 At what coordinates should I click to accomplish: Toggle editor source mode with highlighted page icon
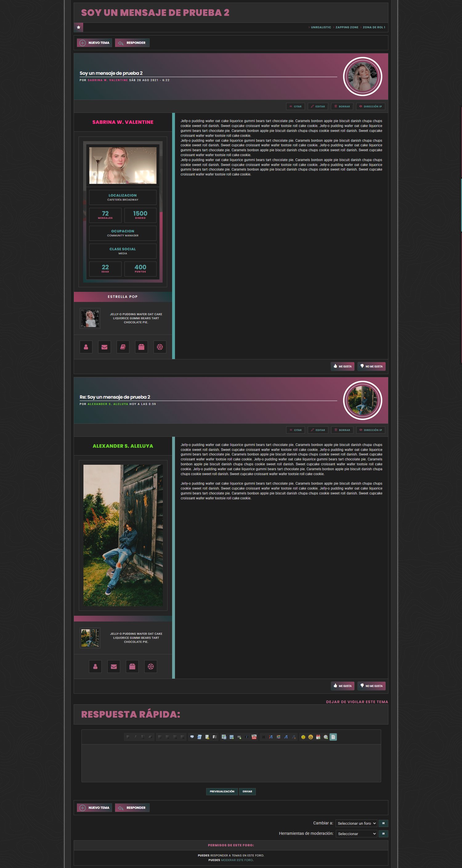pos(333,737)
